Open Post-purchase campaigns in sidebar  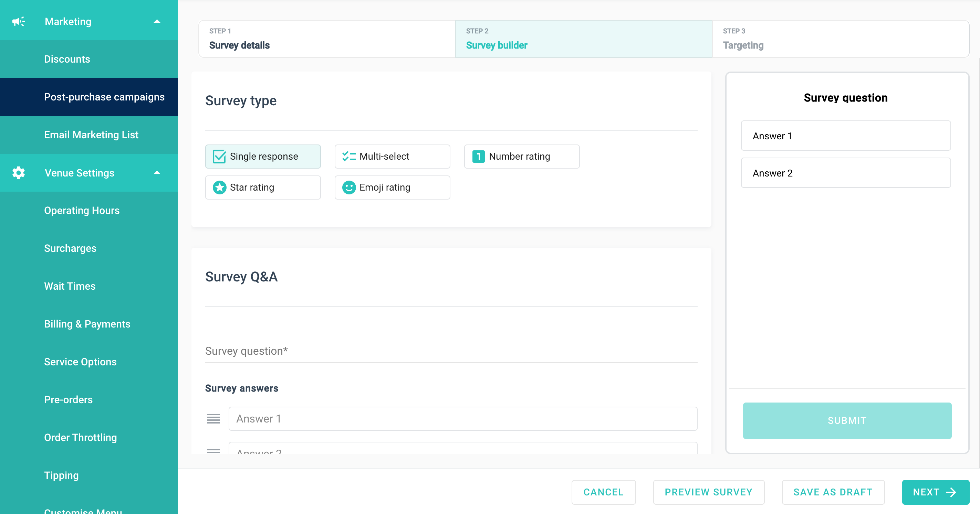(104, 97)
